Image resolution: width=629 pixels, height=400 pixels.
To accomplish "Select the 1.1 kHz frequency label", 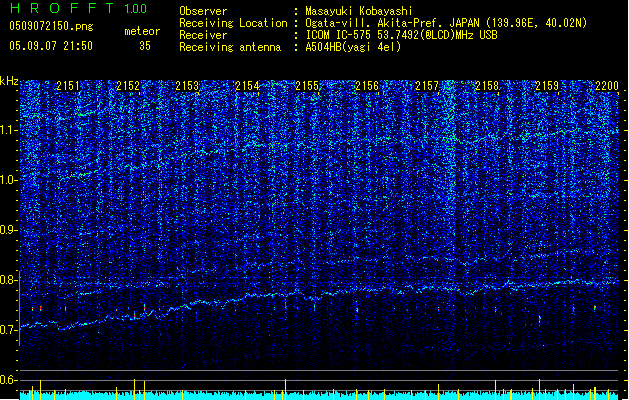I will click(9, 129).
